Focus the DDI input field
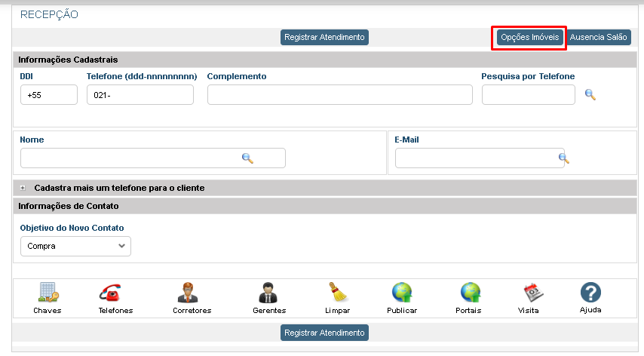 click(x=48, y=95)
